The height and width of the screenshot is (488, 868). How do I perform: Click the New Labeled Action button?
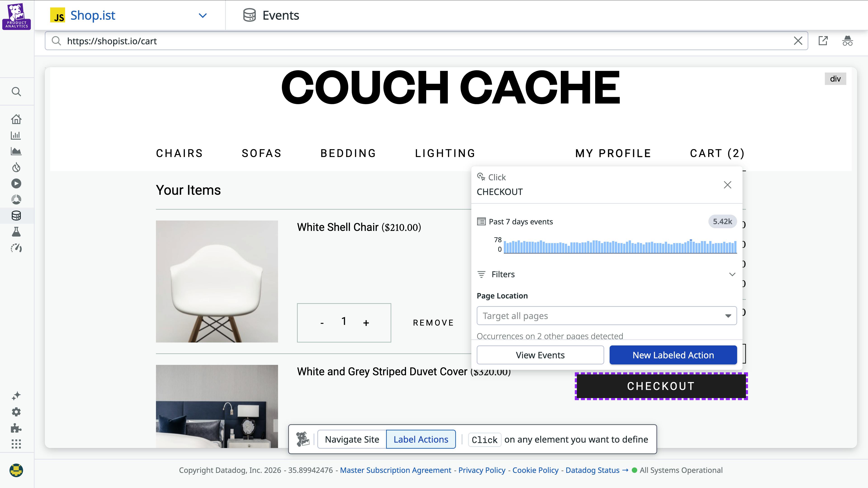[672, 355]
